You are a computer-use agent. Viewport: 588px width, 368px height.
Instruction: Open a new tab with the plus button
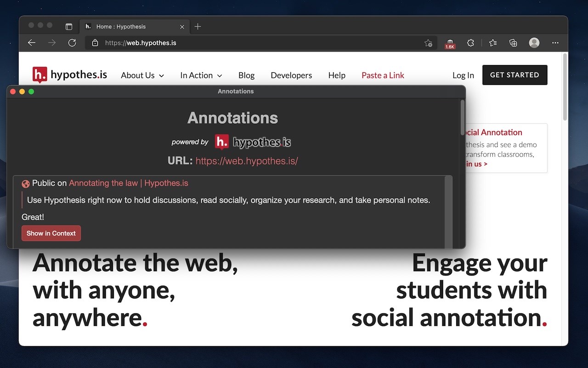pos(198,27)
